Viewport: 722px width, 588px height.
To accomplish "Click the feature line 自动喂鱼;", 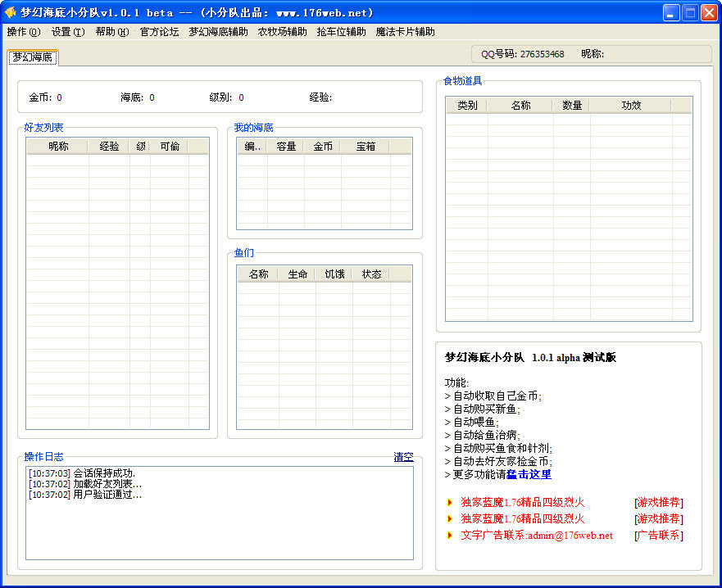I will 471,422.
